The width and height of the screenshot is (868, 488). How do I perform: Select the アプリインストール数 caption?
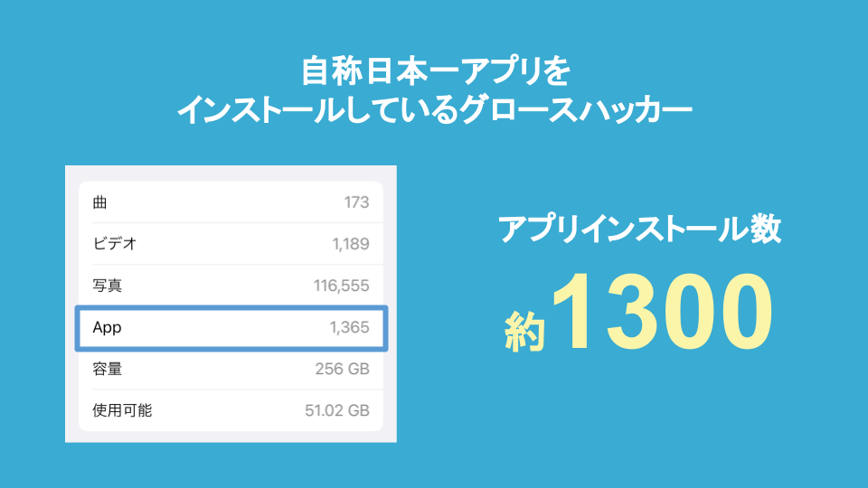[x=638, y=230]
